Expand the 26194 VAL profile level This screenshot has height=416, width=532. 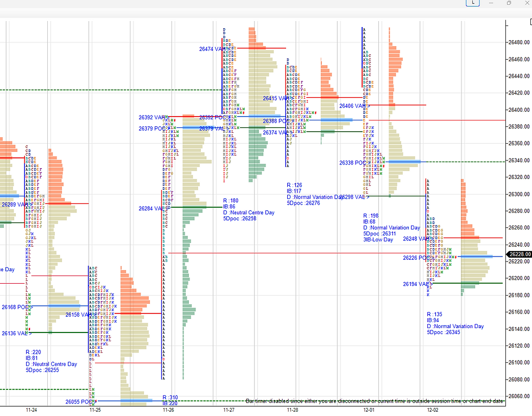(x=415, y=284)
